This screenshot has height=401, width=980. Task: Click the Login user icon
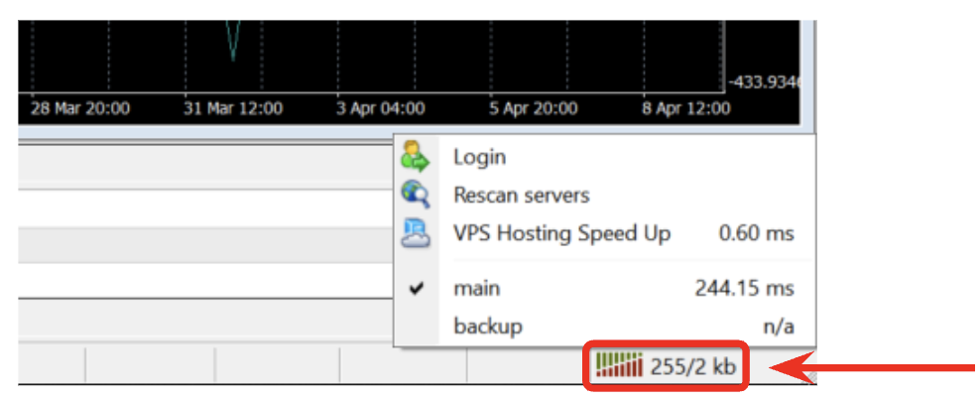click(x=415, y=157)
